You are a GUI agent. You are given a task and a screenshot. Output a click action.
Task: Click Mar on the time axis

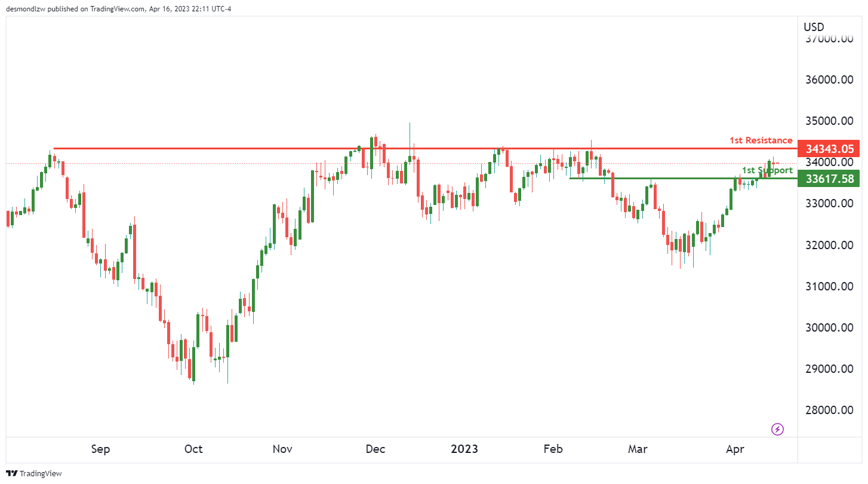[x=638, y=449]
